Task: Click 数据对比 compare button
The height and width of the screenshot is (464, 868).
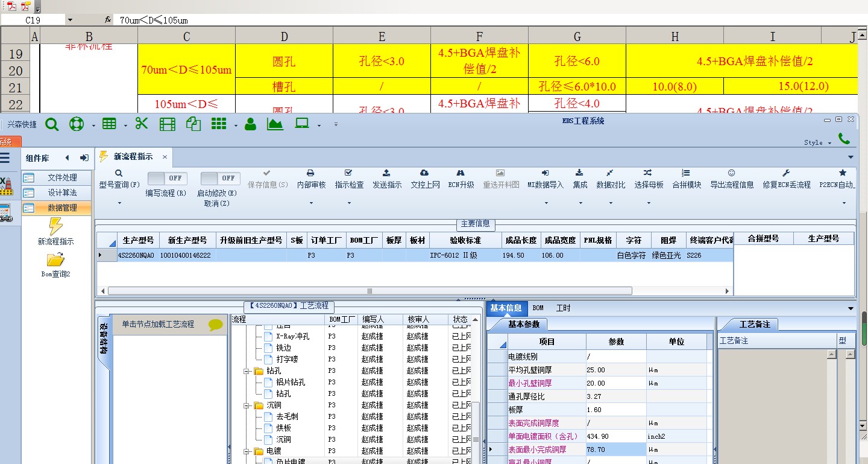Action: [611, 179]
